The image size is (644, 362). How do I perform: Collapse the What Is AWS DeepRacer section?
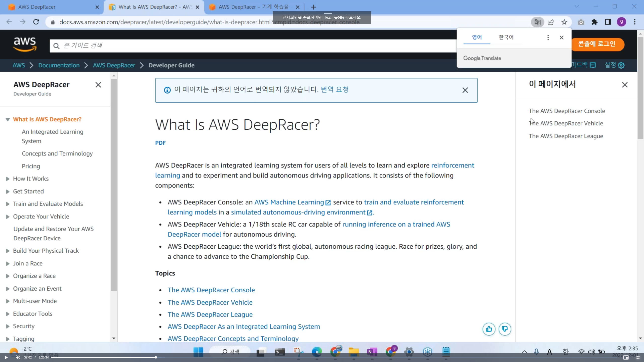coord(8,119)
